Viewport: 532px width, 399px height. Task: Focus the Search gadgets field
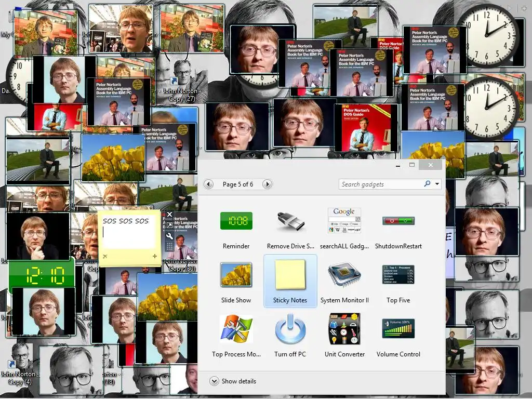point(381,184)
